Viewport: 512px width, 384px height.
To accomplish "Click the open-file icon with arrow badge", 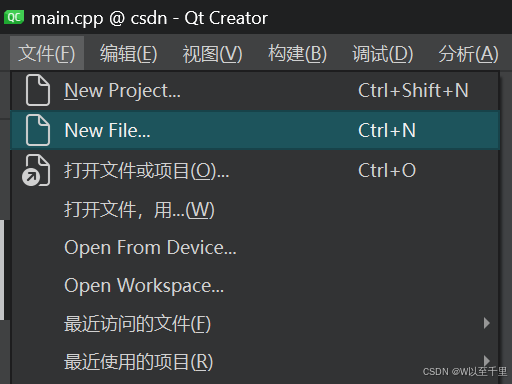I will click(36, 170).
